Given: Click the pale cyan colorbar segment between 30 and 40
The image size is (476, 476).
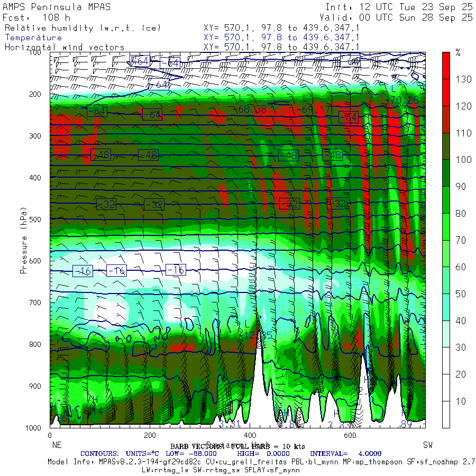Looking at the screenshot, I should coord(446,334).
